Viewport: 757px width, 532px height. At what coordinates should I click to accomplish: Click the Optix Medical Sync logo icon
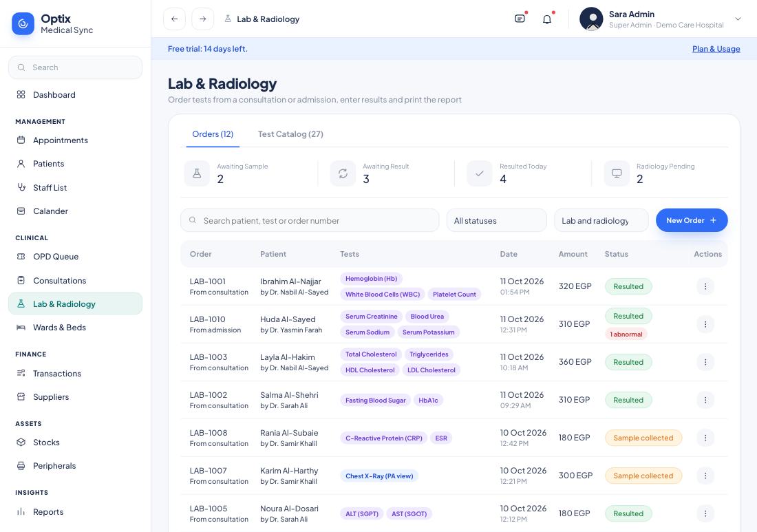click(23, 23)
